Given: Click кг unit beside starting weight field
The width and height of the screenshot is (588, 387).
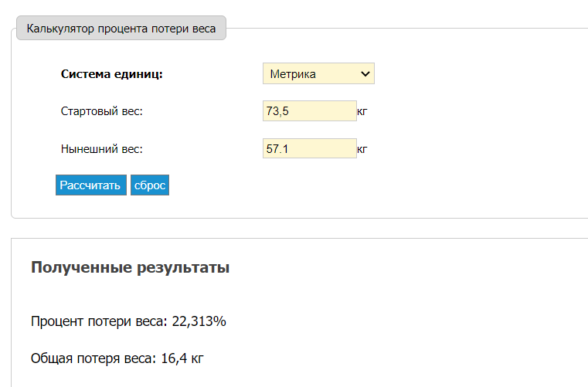Looking at the screenshot, I should click(x=362, y=112).
